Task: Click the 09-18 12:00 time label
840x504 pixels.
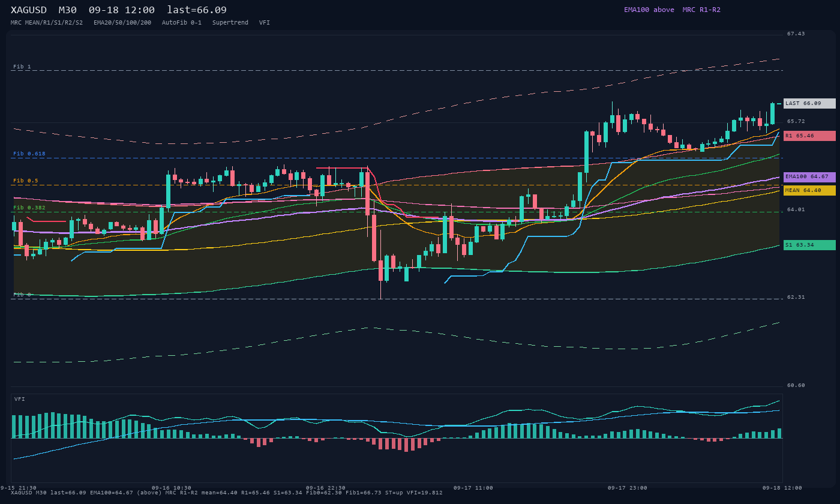Action: (782, 488)
